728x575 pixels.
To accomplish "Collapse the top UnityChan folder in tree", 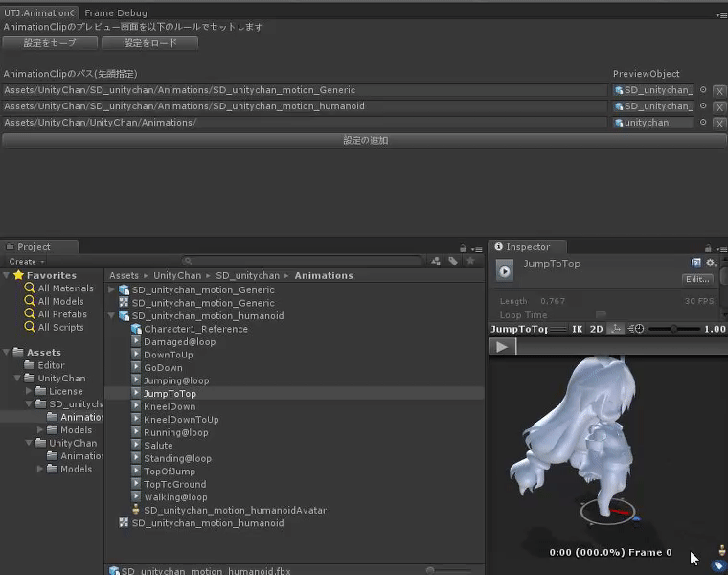I will tap(17, 379).
